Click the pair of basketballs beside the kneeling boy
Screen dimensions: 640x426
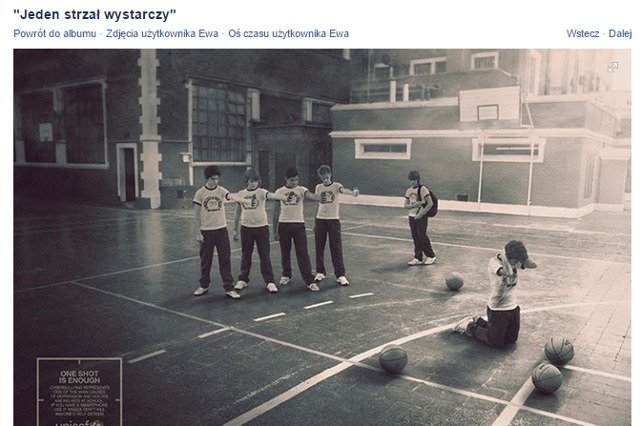tap(553, 364)
